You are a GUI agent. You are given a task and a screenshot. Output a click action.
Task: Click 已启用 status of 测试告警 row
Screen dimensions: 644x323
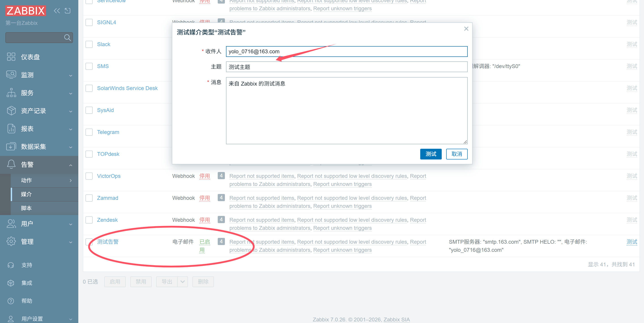pos(205,246)
